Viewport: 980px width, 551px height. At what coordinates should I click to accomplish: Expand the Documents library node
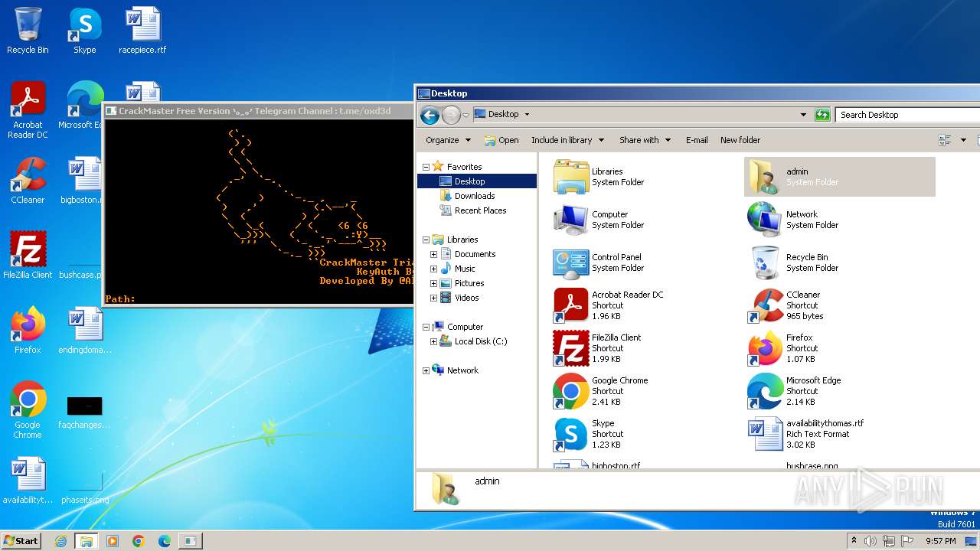click(433, 254)
